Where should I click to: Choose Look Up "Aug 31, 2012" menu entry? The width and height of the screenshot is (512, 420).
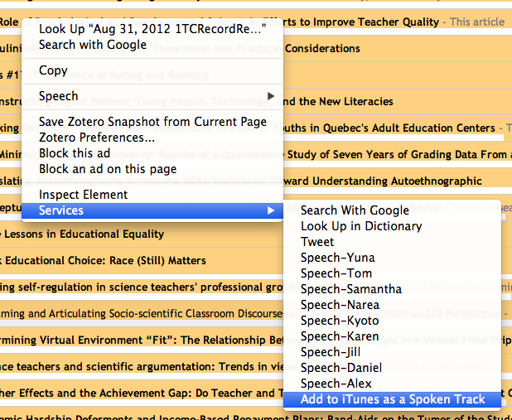152,29
